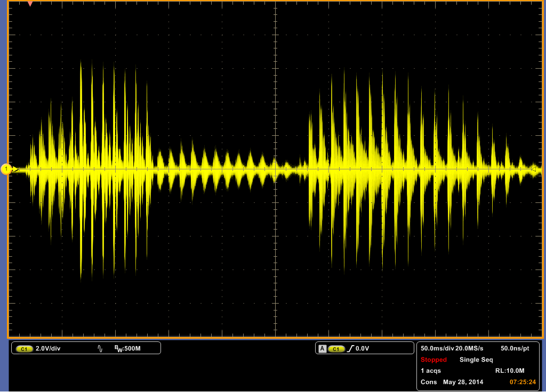Click the May 28, 2014 date
This screenshot has width=546, height=392.
click(x=463, y=382)
